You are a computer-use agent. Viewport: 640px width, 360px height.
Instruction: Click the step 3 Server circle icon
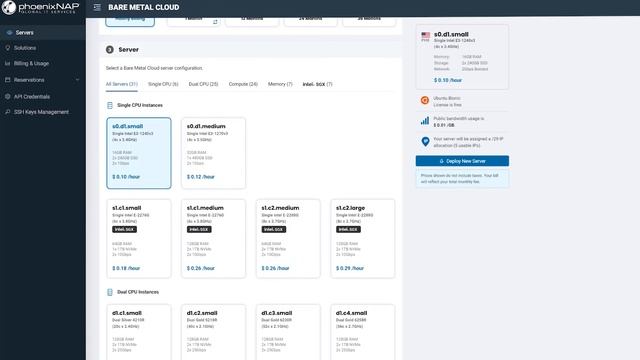coord(110,49)
